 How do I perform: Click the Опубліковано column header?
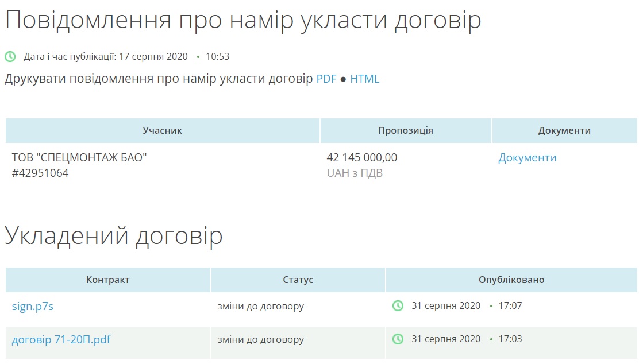point(511,280)
